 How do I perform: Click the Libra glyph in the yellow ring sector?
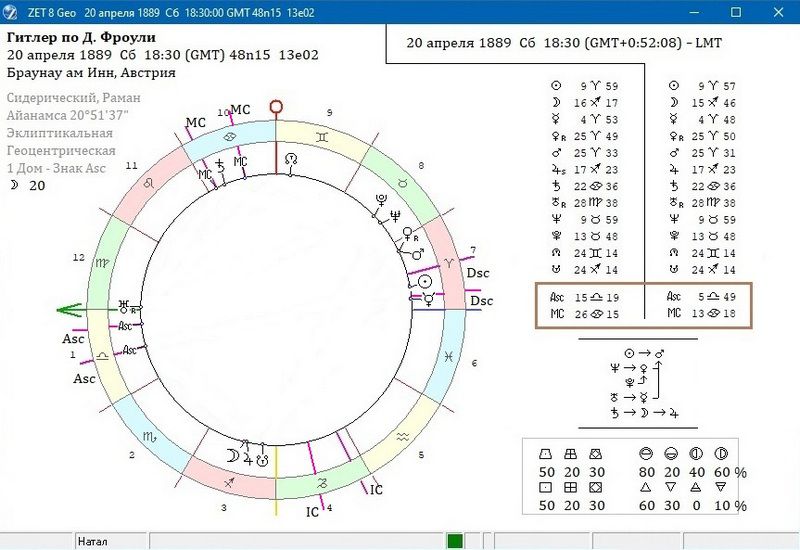click(x=103, y=357)
